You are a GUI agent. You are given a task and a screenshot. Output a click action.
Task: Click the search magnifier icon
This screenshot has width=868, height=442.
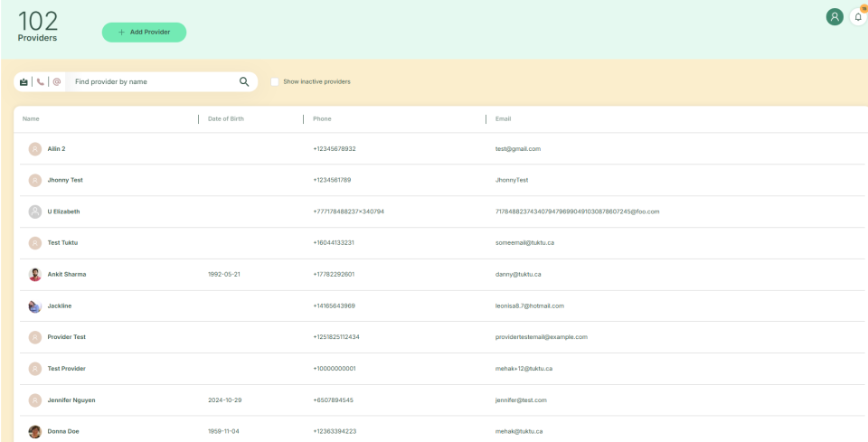coord(244,81)
